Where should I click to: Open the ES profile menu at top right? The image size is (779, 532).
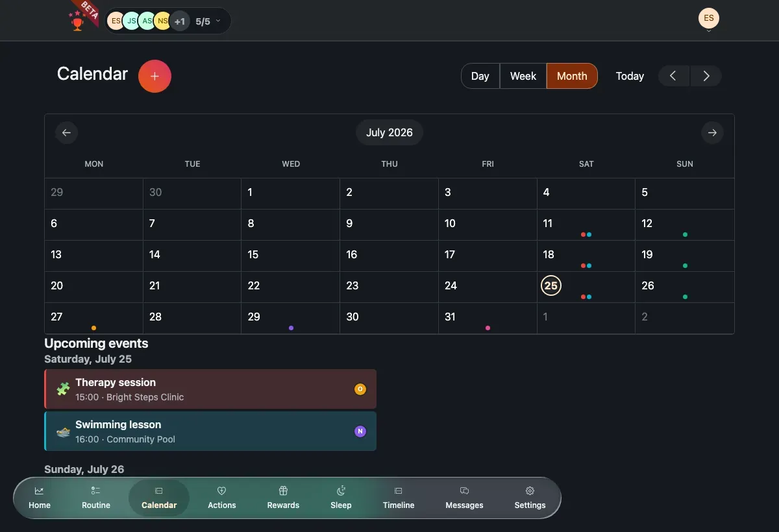coord(709,19)
